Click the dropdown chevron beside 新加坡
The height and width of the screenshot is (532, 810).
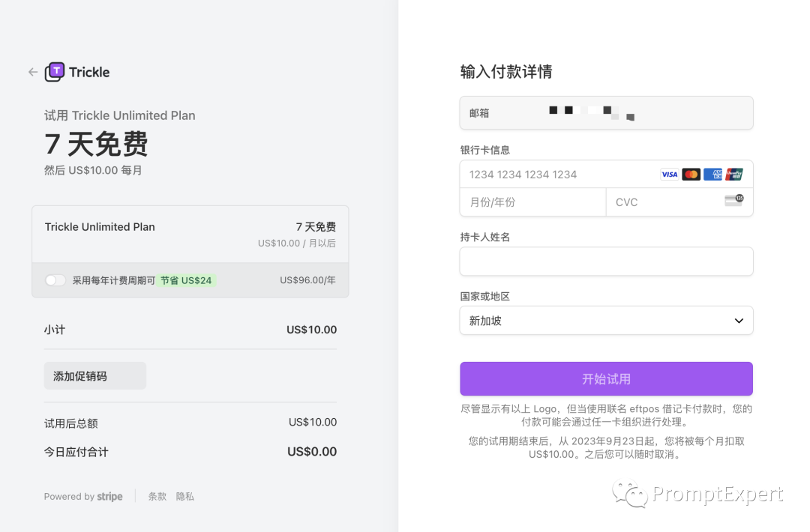pos(739,321)
